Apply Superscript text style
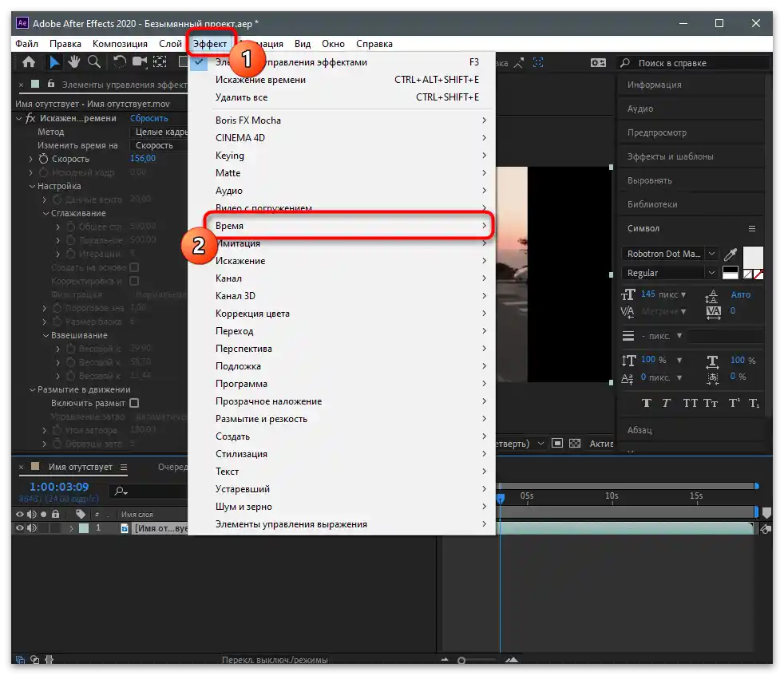Image resolution: width=784 pixels, height=675 pixels. [734, 403]
